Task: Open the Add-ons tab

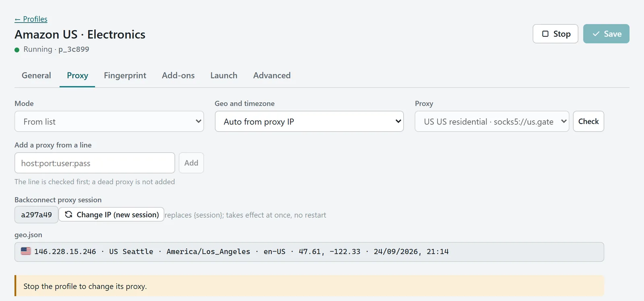Action: pyautogui.click(x=178, y=75)
